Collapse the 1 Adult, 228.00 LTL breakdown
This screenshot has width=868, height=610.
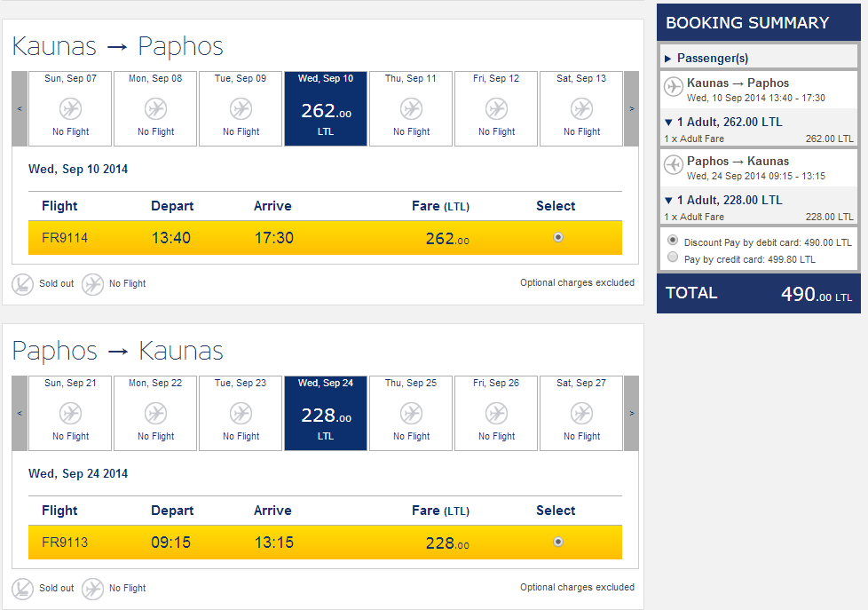coord(668,201)
